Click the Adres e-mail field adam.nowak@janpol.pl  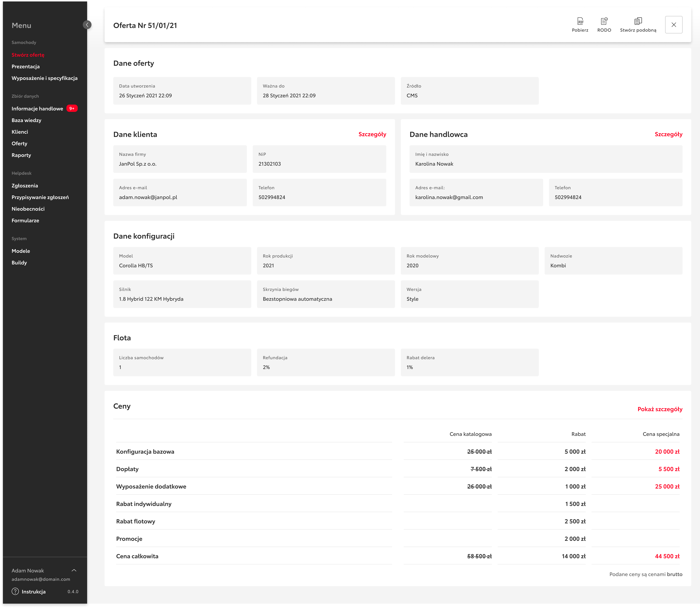point(180,193)
